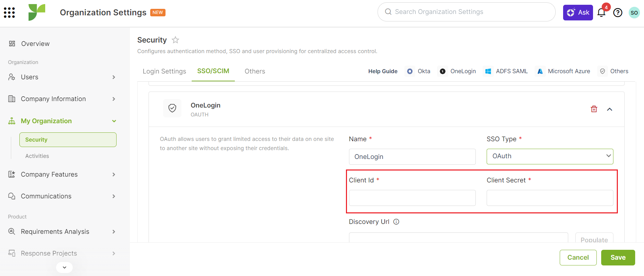Click the Client Id input field
644x276 pixels.
click(412, 198)
